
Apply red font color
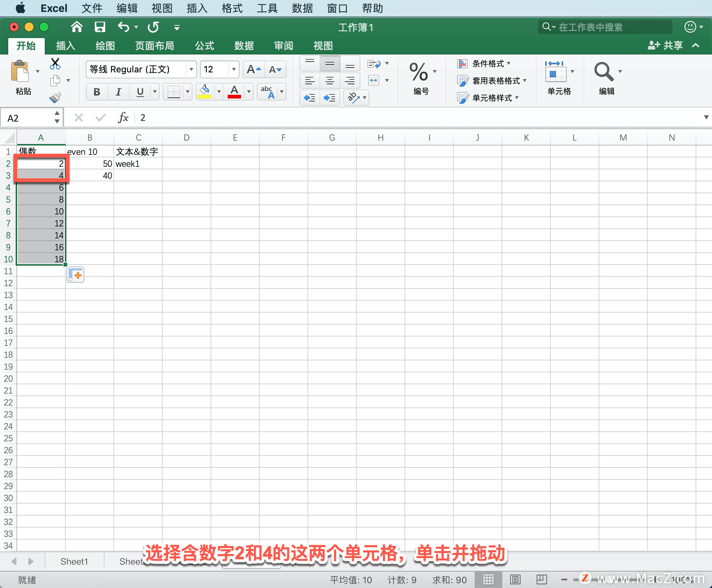234,92
